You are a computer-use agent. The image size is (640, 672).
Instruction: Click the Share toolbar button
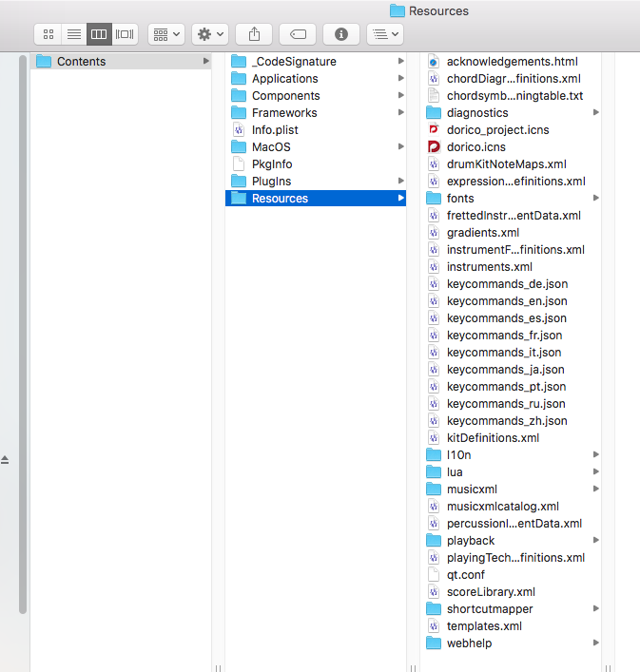254,34
